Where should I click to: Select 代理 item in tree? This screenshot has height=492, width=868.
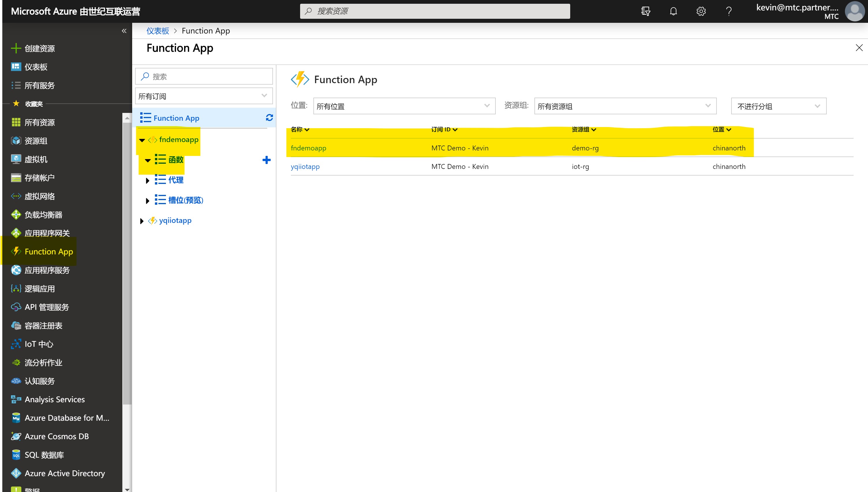pos(175,180)
